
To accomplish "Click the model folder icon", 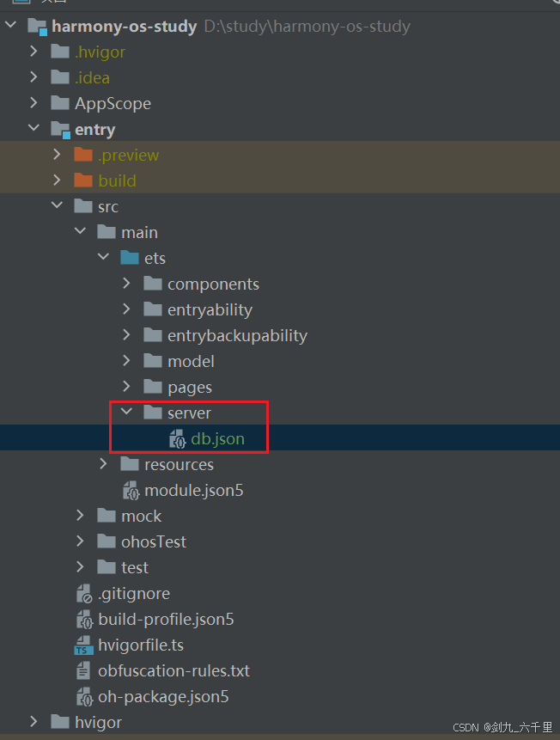I will [x=153, y=361].
